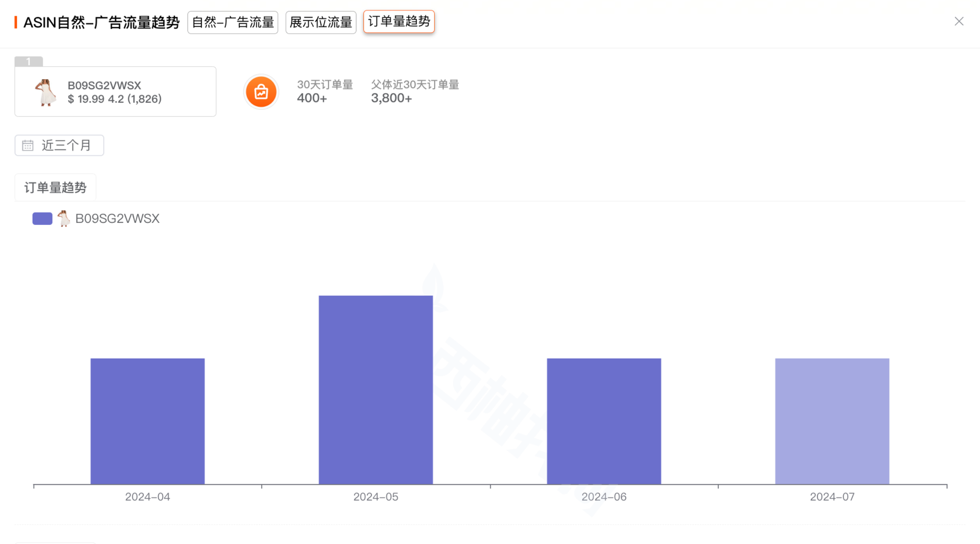Select the 订单量趋势 chart sub-tab
The width and height of the screenshot is (980, 544).
[x=55, y=188]
